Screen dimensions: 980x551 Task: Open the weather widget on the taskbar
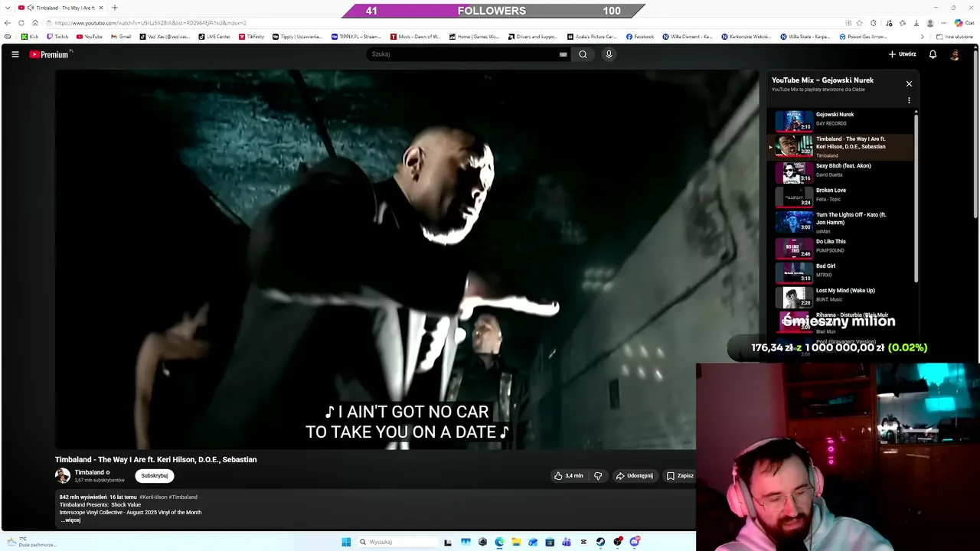tap(31, 542)
